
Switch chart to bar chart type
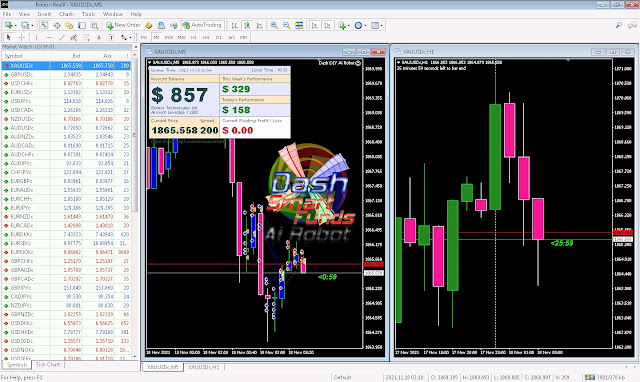(234, 25)
